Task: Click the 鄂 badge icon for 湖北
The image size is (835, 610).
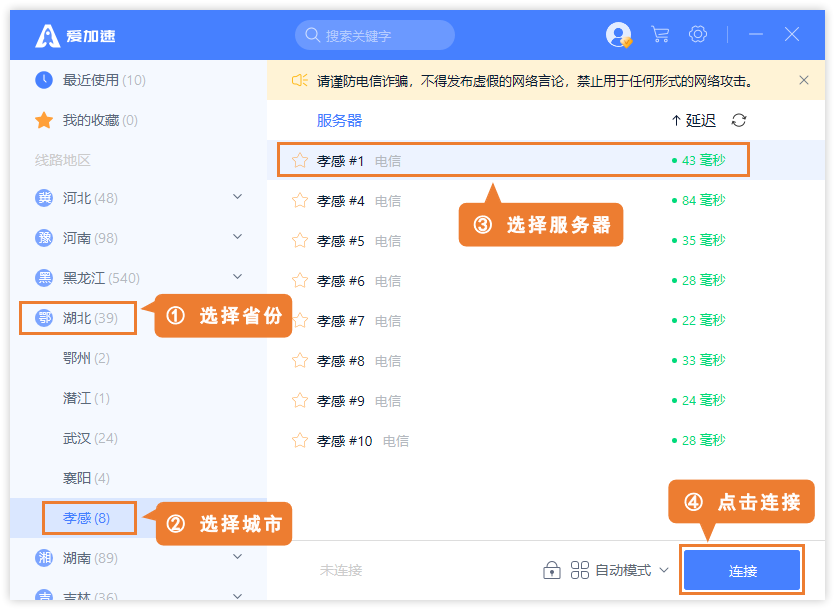Action: [x=44, y=318]
